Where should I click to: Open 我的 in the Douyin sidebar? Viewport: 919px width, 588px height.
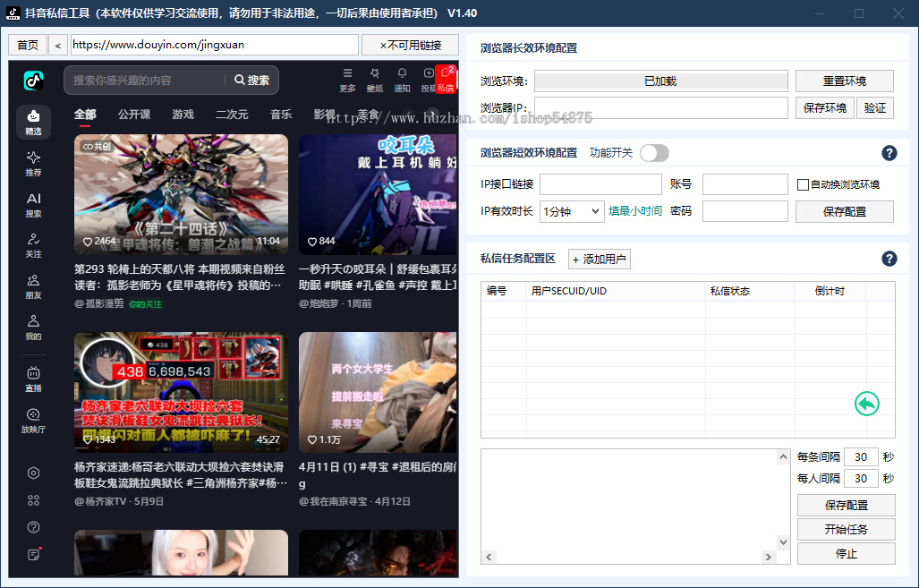(x=33, y=328)
